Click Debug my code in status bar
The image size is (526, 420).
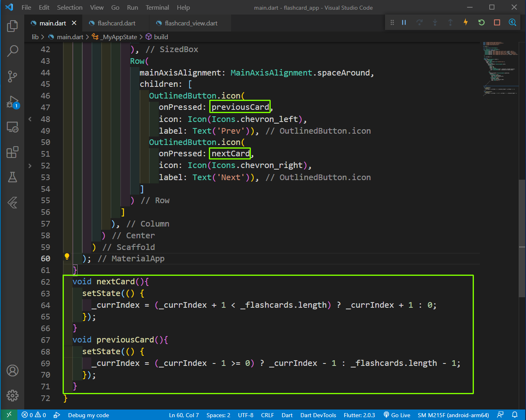pyautogui.click(x=88, y=415)
